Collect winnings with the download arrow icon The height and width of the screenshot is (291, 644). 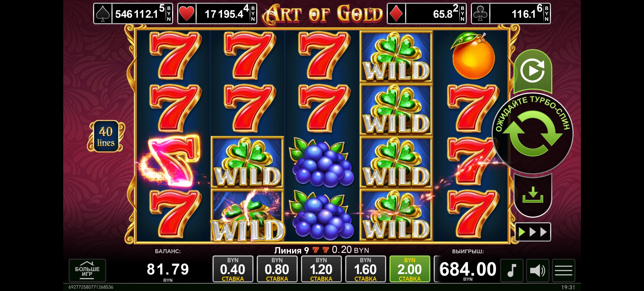pos(533,195)
